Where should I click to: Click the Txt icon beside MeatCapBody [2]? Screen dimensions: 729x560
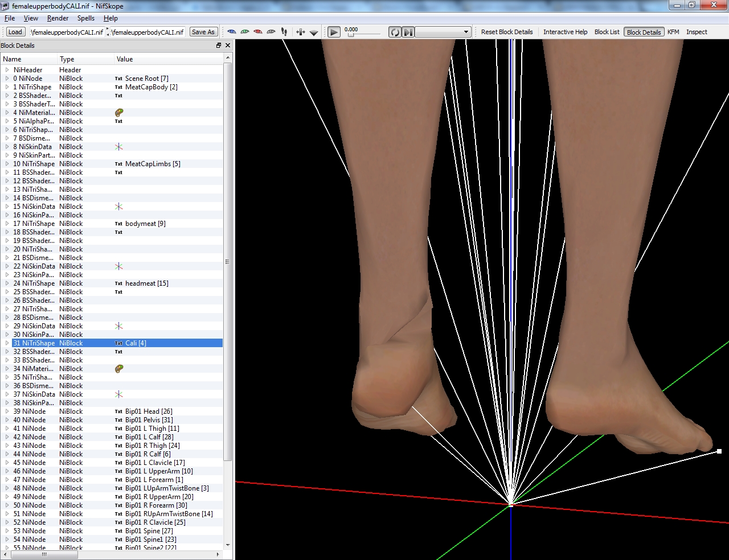point(118,87)
